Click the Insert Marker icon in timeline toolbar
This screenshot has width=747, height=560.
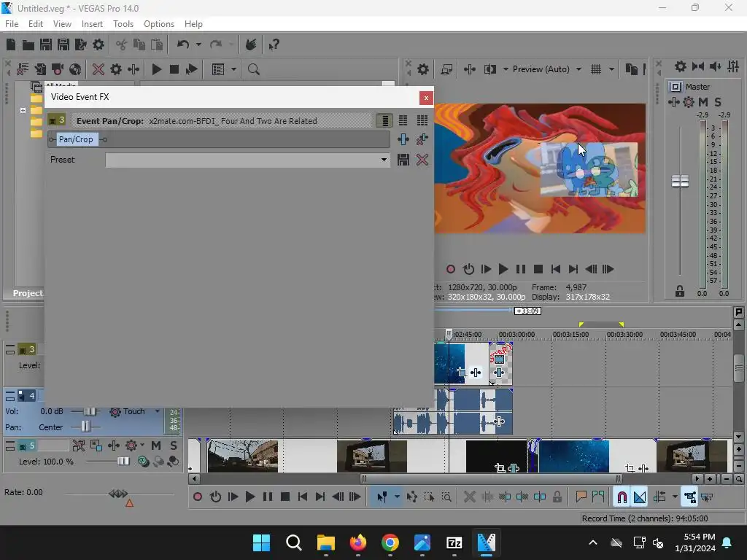[x=581, y=497]
